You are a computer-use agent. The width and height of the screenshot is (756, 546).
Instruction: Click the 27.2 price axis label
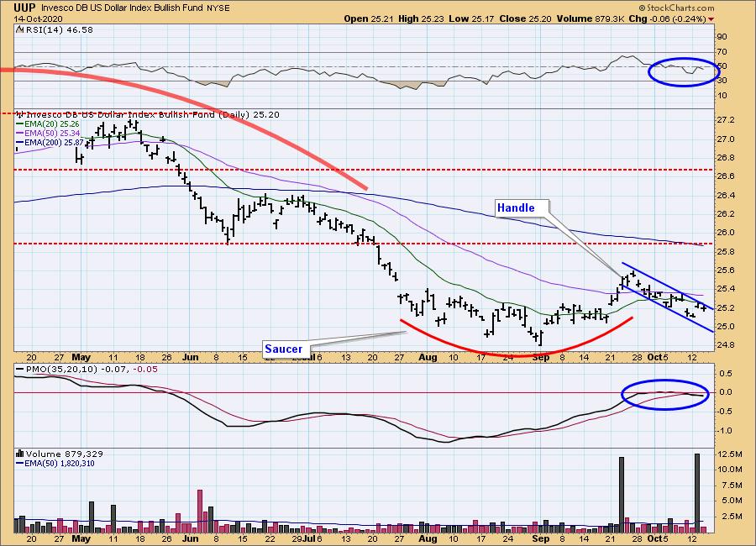[726, 119]
